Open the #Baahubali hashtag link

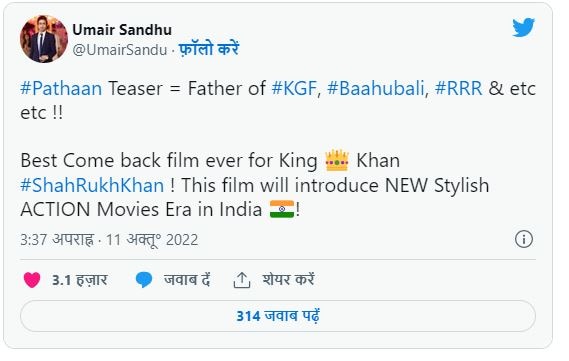point(376,89)
